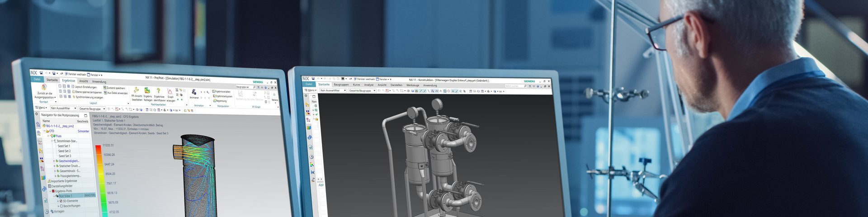Screen dimensions: 868x217
Task: Collapse the Ergebnis-Plots node
Action: point(50,191)
